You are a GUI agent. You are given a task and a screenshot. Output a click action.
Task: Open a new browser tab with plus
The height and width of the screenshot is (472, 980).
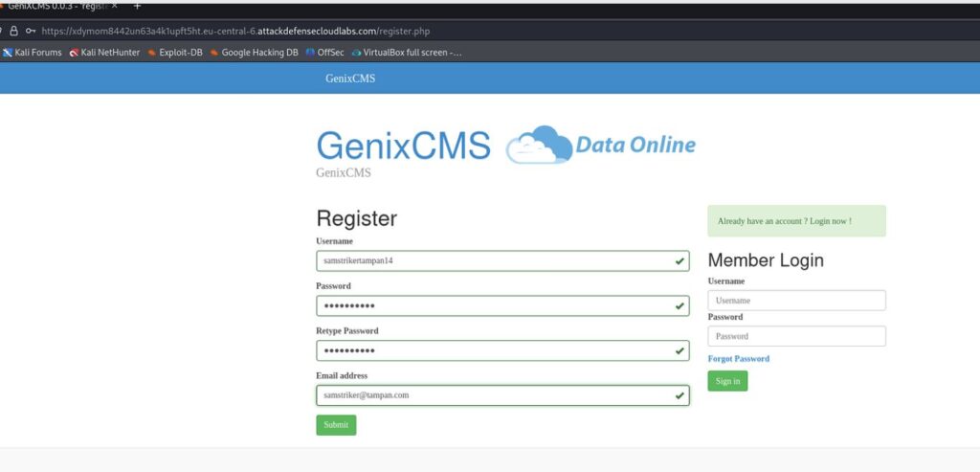(137, 6)
